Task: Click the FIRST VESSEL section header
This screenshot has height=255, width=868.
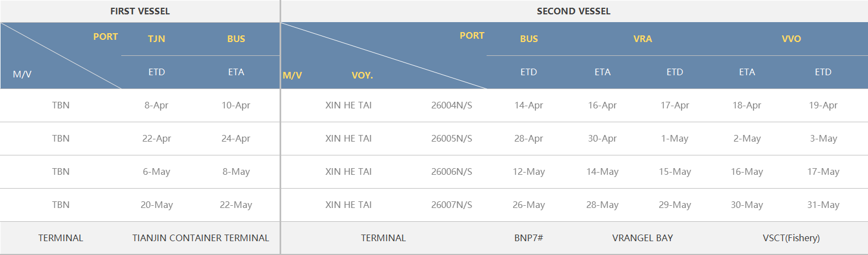Action: (139, 11)
